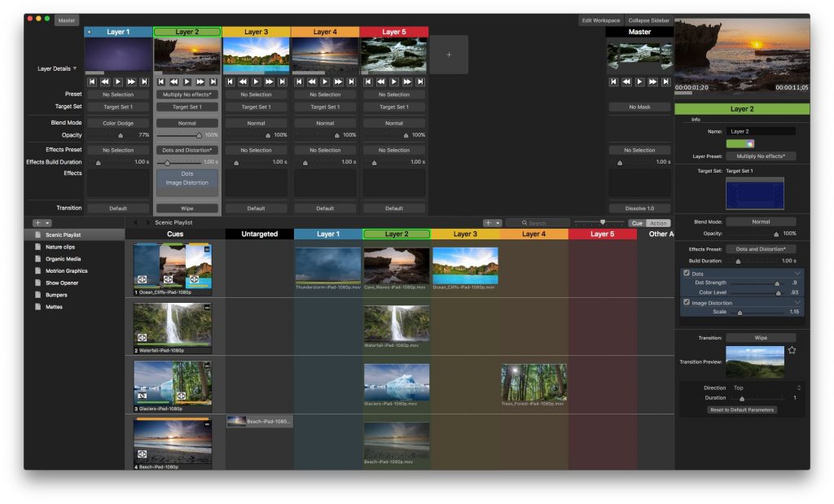Screen dimensions: 834x504
Task: Rewind Layer 4 playback
Action: [x=312, y=82]
